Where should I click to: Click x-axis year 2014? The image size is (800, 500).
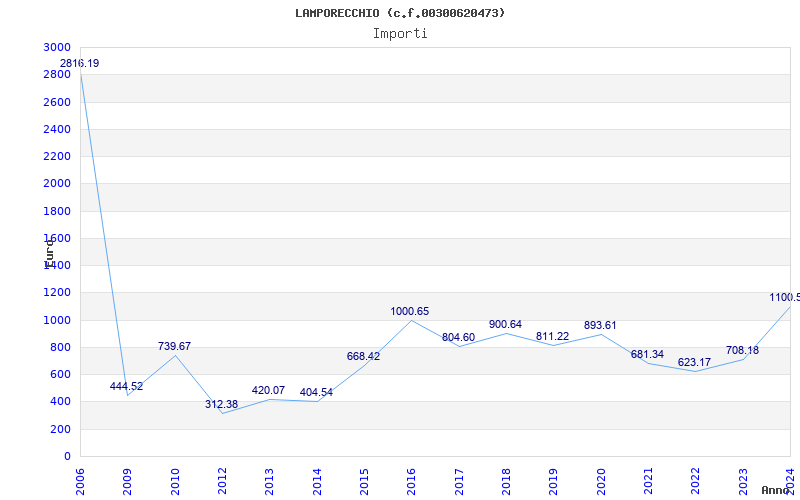(x=317, y=481)
